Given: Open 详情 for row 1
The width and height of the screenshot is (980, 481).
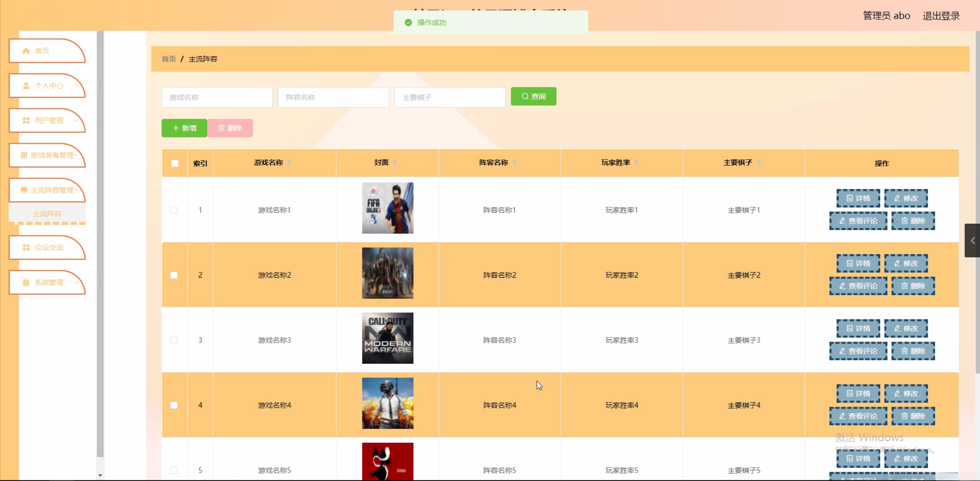Looking at the screenshot, I should coord(858,198).
